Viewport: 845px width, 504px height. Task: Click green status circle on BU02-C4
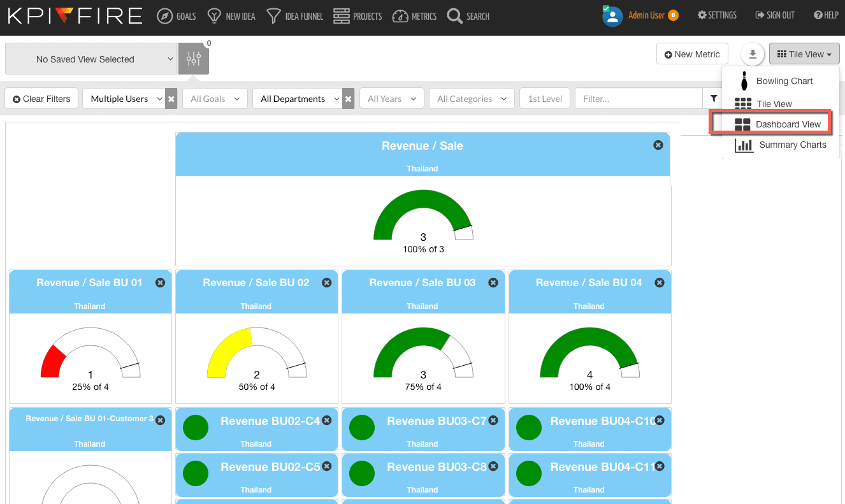pyautogui.click(x=196, y=427)
